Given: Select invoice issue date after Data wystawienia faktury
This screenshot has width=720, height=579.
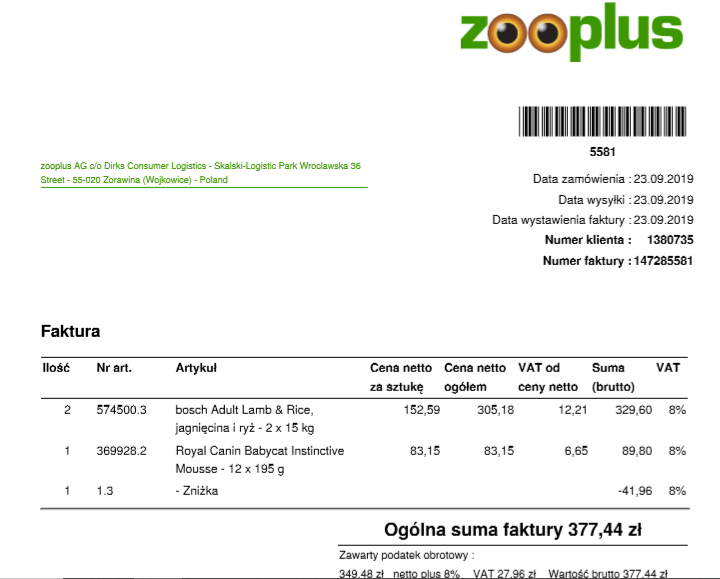Looking at the screenshot, I should (664, 220).
